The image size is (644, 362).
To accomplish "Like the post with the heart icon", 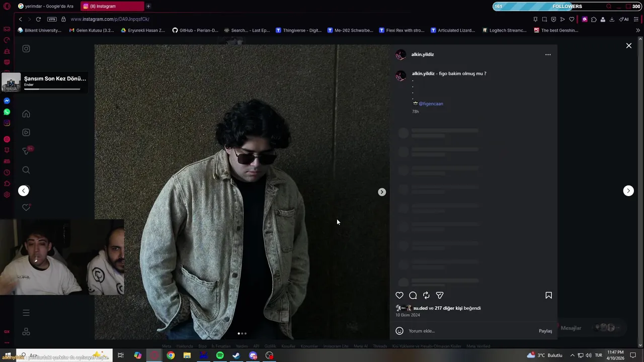I will [x=399, y=296].
